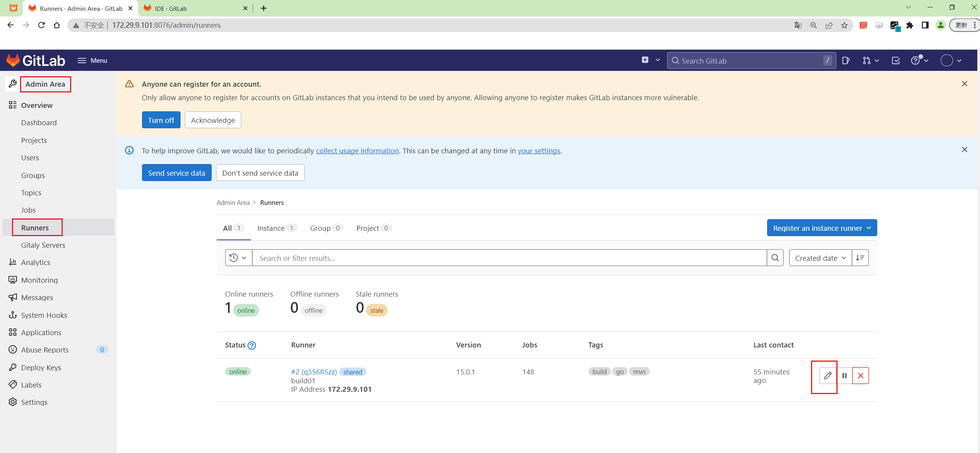
Task: Open Monitoring icon in sidebar
Action: 13,280
